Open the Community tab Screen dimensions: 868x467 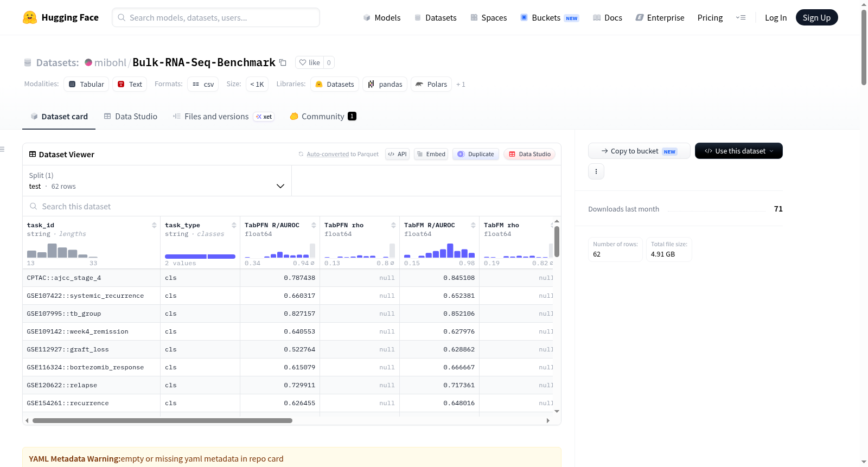tap(323, 117)
